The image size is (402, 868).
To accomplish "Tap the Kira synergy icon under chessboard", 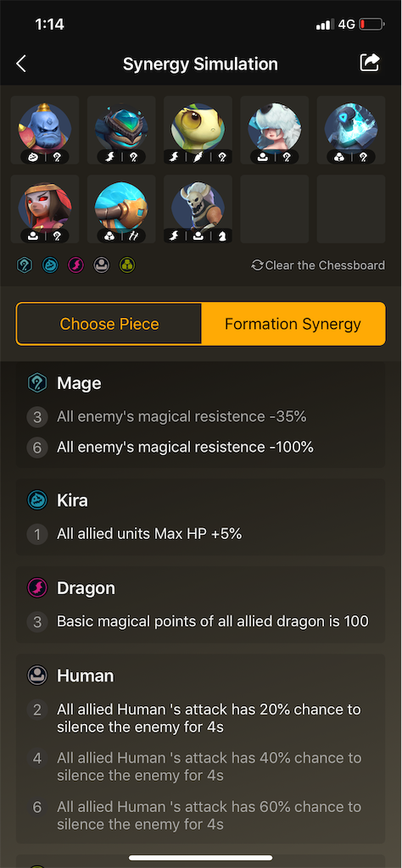I will coord(50,265).
